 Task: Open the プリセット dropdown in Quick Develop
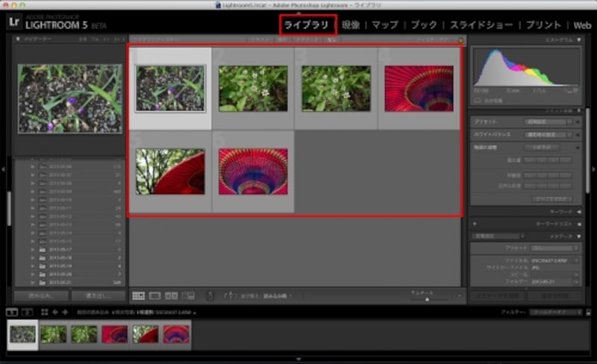[x=548, y=122]
